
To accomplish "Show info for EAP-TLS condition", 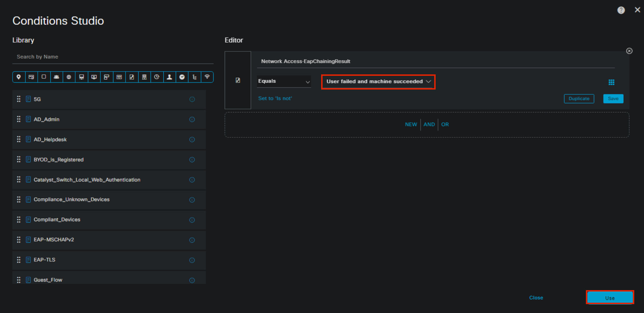I will (192, 260).
